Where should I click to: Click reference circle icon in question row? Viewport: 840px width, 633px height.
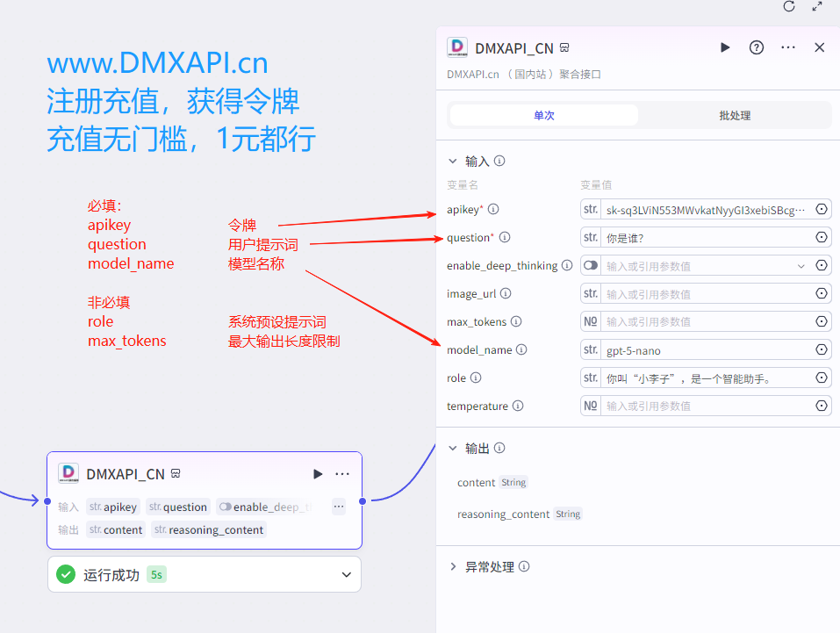pyautogui.click(x=822, y=237)
